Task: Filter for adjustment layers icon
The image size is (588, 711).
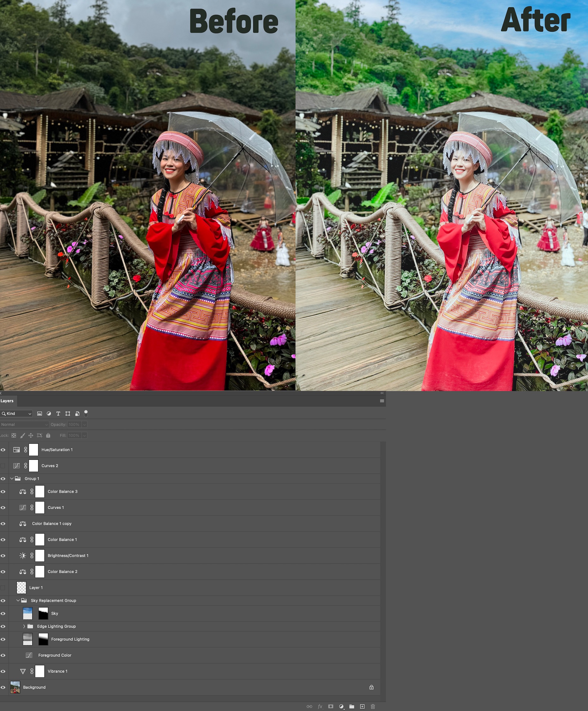Action: coord(49,413)
